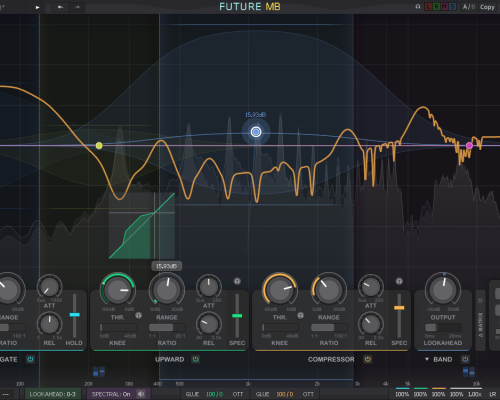Screen dimensions: 500x400
Task: Click the Copy button
Action: click(487, 7)
